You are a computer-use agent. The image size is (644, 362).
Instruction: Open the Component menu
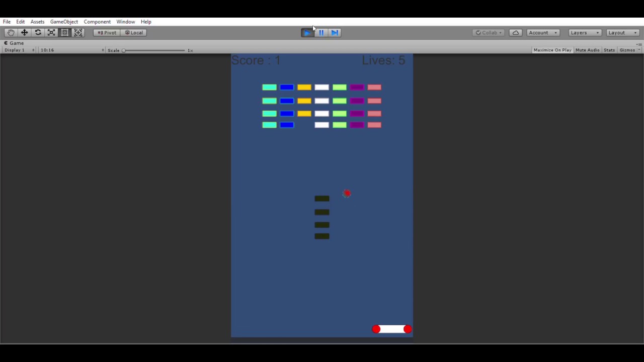(97, 22)
